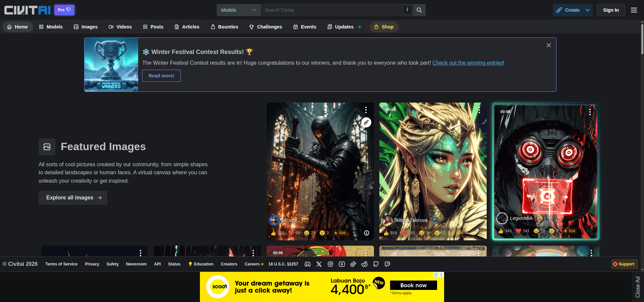
Task: Give a heart reaction to LegionMIA's image
Action: tap(518, 231)
